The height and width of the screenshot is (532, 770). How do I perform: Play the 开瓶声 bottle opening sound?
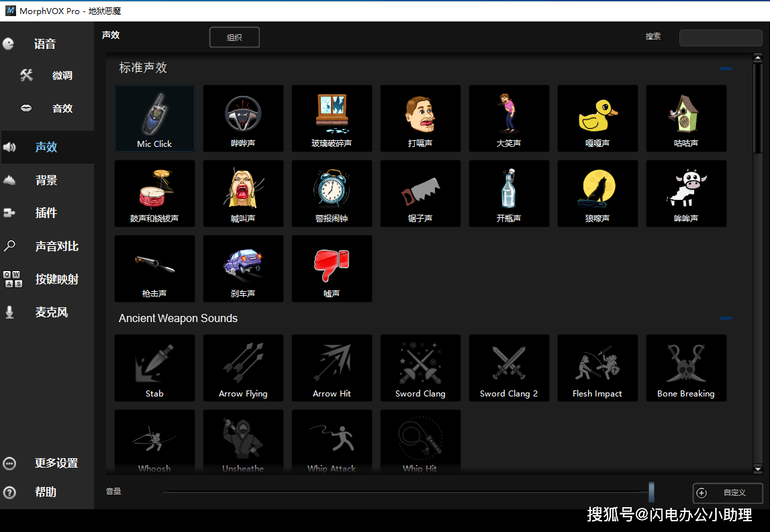coord(510,193)
